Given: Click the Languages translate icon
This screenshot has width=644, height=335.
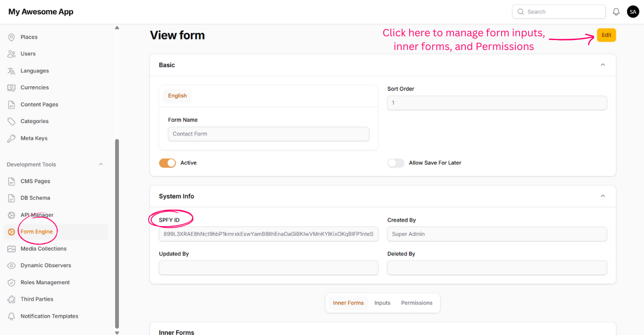Looking at the screenshot, I should click(x=11, y=71).
